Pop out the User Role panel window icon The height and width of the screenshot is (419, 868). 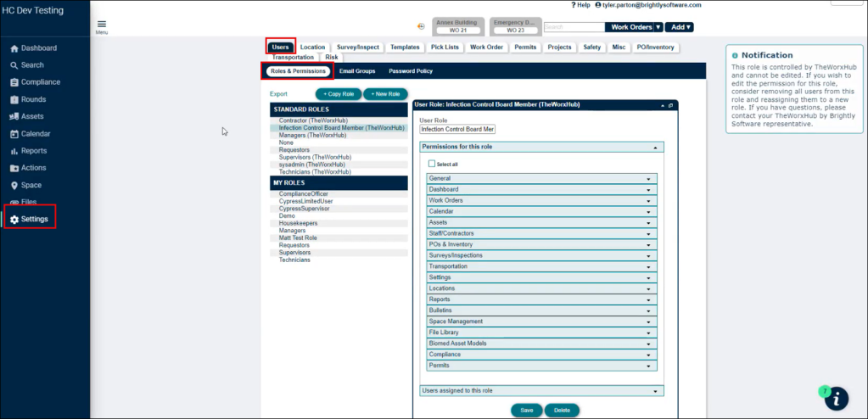(x=670, y=104)
